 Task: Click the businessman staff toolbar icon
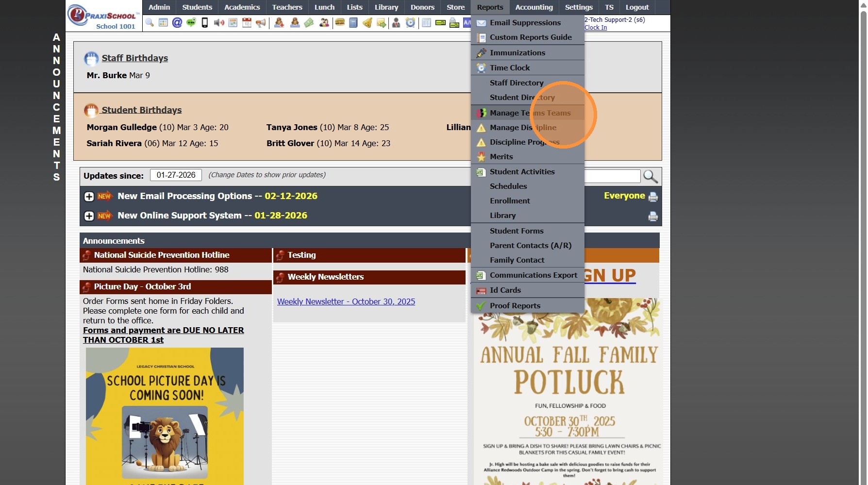point(396,23)
